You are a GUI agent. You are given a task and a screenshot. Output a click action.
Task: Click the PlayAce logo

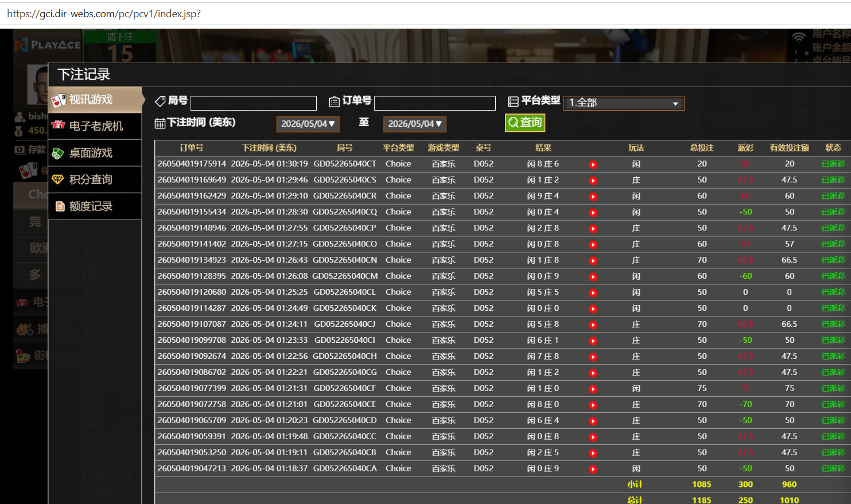point(48,45)
